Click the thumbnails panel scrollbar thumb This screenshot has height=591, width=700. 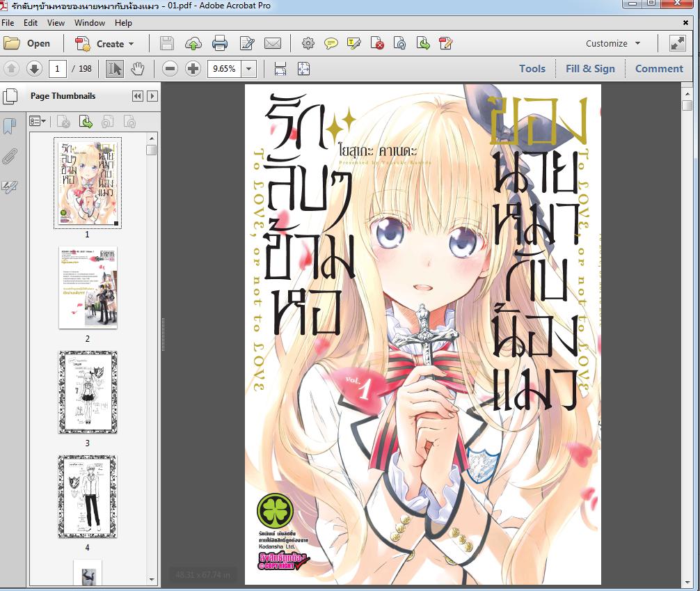pyautogui.click(x=152, y=150)
